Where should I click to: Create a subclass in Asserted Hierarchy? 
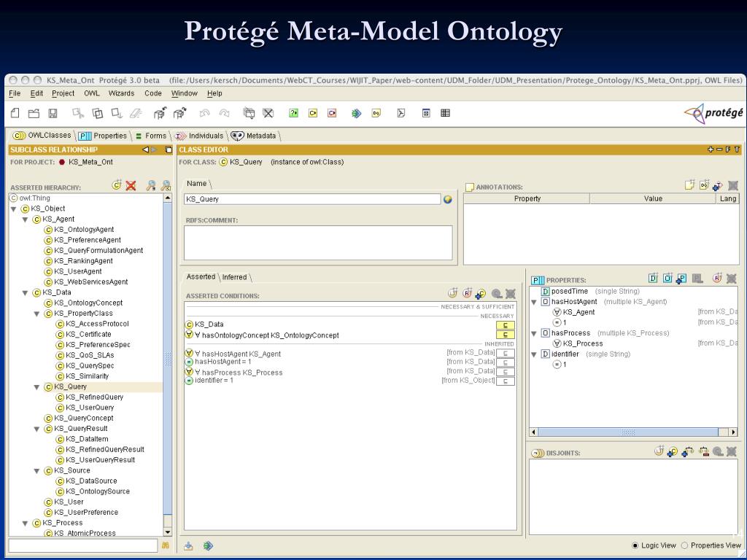tap(117, 185)
